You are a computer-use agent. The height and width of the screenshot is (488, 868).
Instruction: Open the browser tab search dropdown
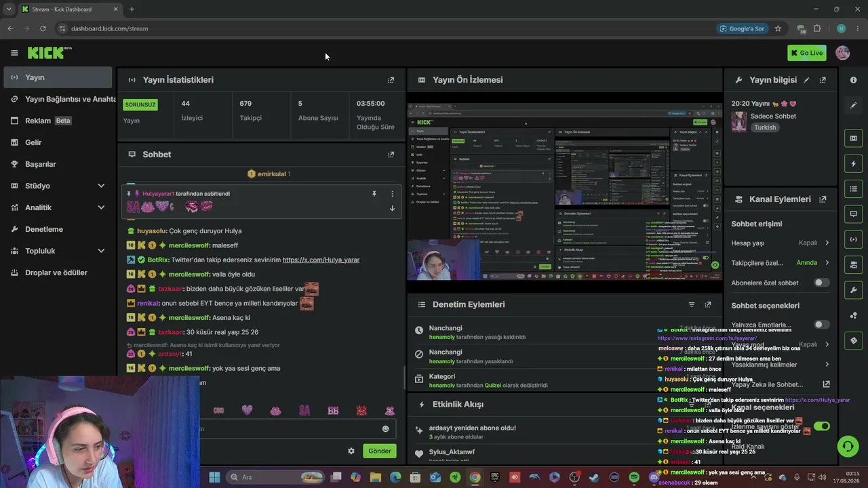[9, 9]
